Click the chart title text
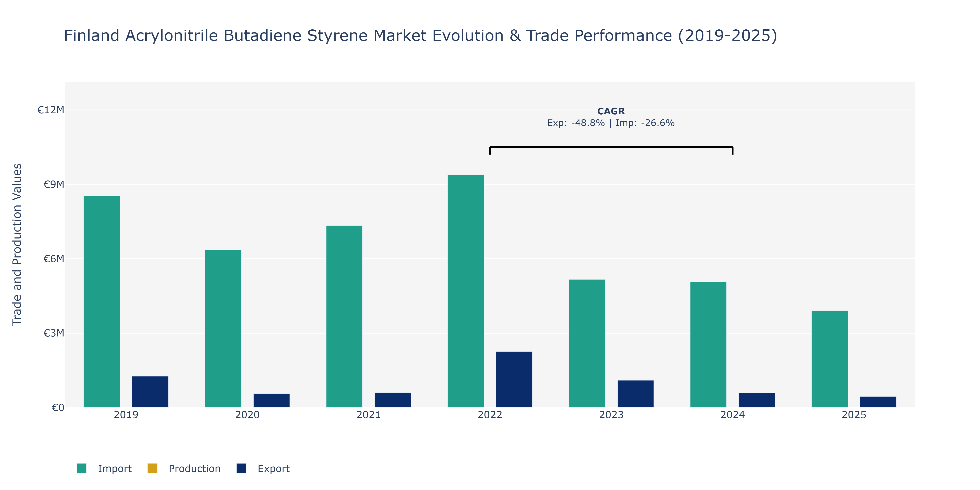This screenshot has width=980, height=490. [420, 36]
